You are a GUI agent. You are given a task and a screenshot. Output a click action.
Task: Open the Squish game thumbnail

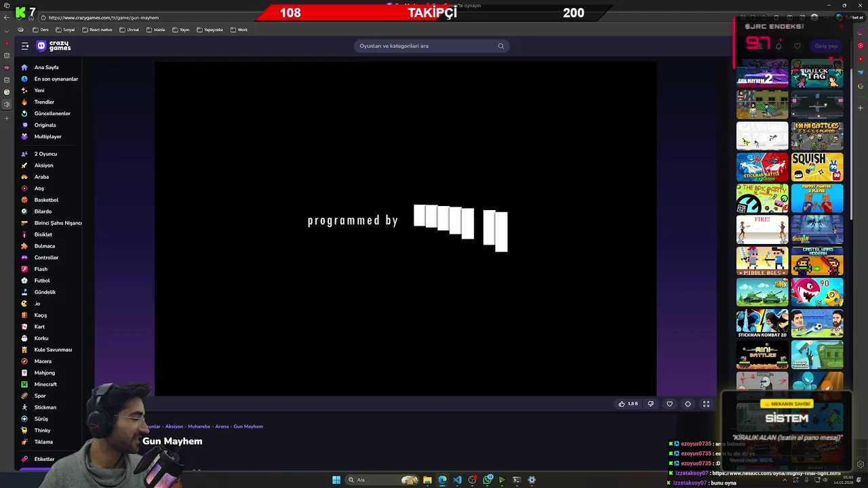click(817, 167)
